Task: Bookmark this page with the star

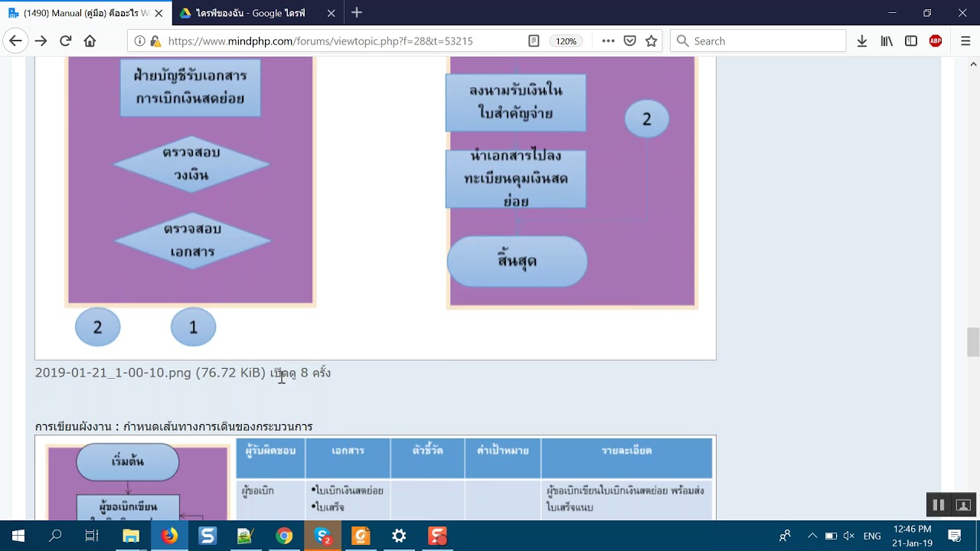Action: (651, 41)
